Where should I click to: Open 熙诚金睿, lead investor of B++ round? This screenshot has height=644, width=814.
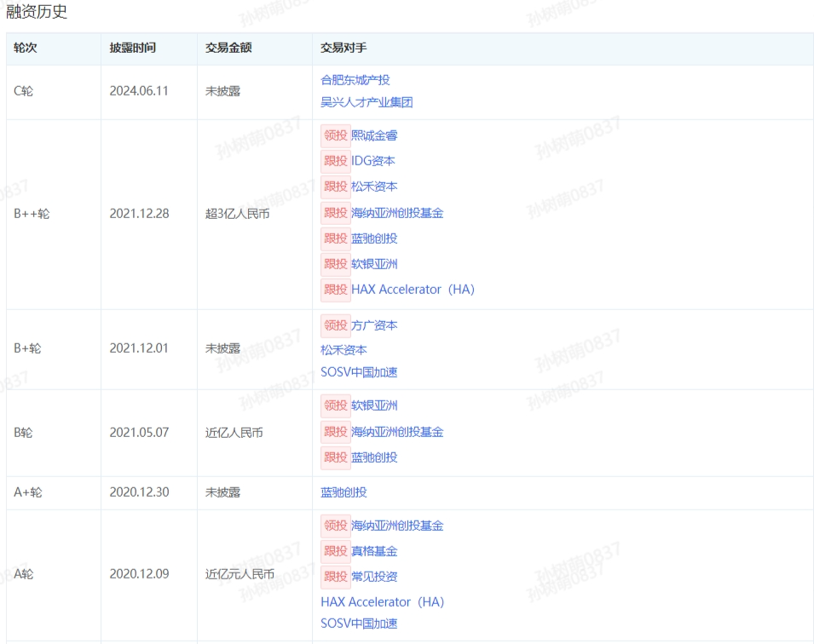click(x=374, y=135)
